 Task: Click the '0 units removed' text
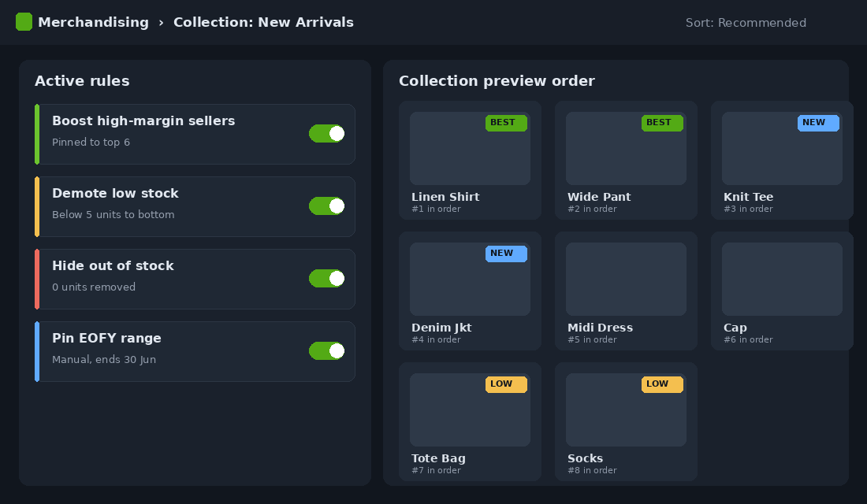(x=94, y=287)
